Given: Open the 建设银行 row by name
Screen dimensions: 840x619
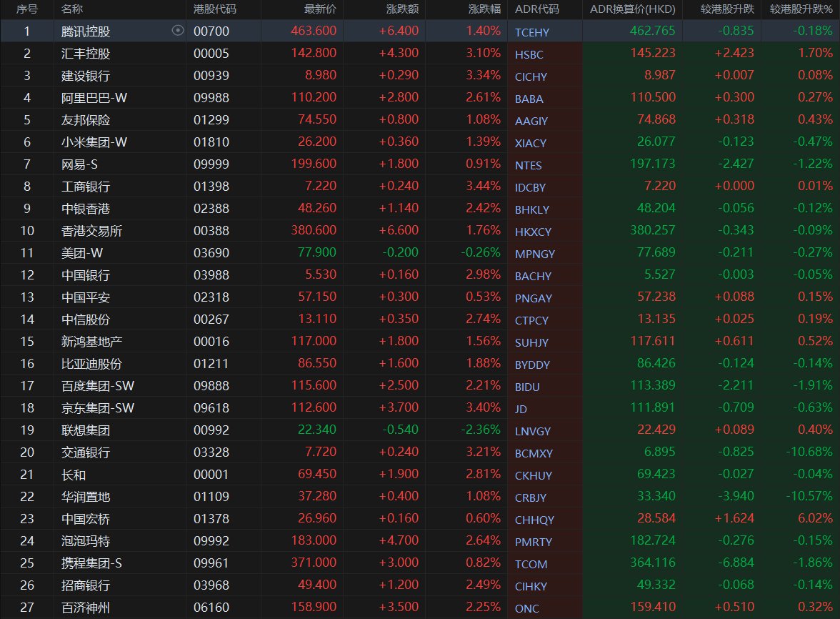Looking at the screenshot, I should point(86,76).
